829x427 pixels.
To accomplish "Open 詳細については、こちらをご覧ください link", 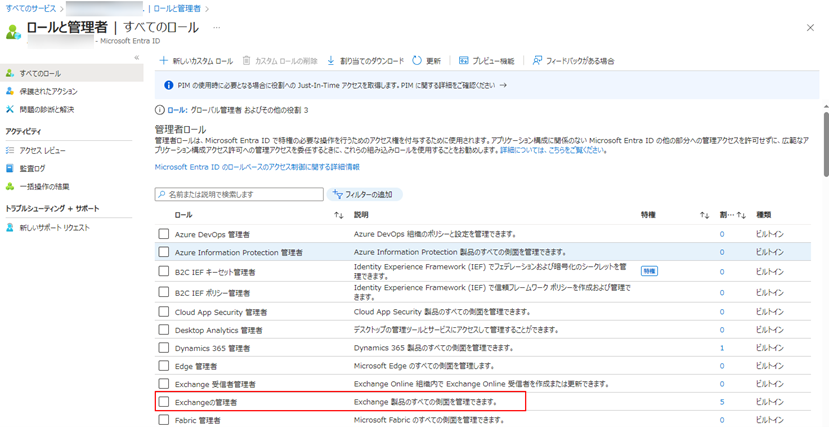I will click(552, 151).
